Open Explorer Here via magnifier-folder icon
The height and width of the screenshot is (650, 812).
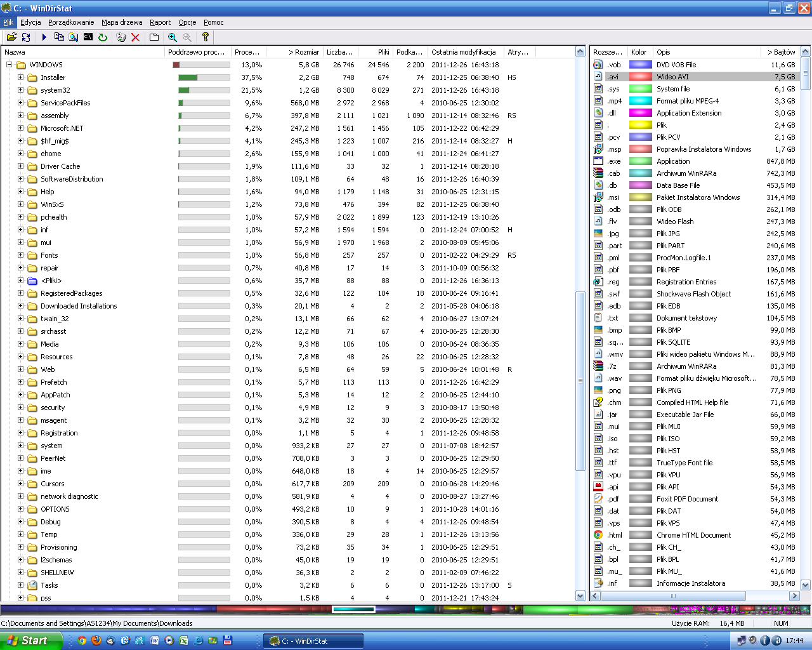[74, 37]
